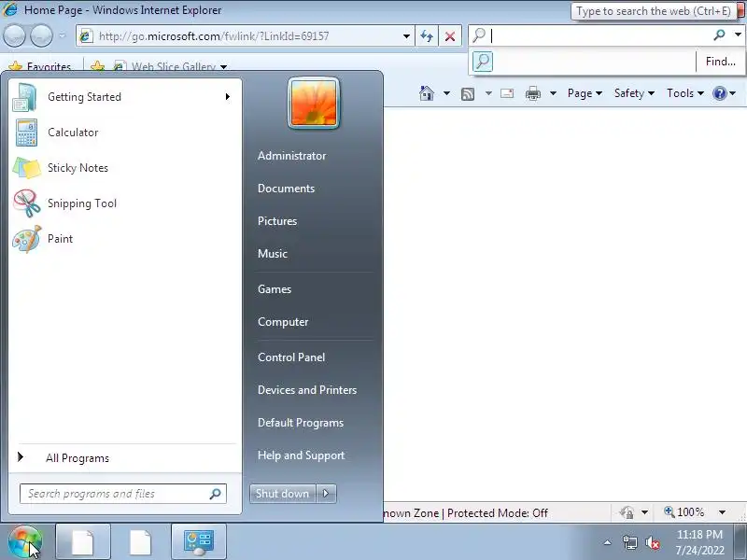Click the Search programs and files box
Image resolution: width=747 pixels, height=560 pixels.
point(123,494)
